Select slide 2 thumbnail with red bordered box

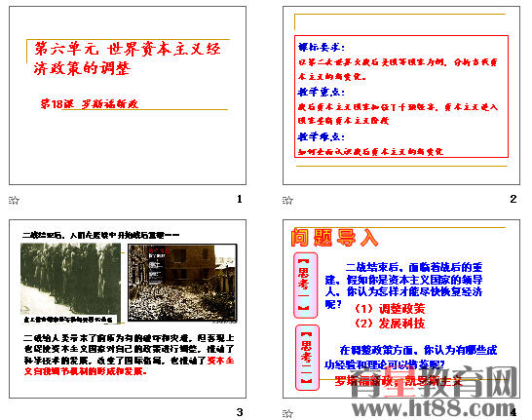coord(401,95)
